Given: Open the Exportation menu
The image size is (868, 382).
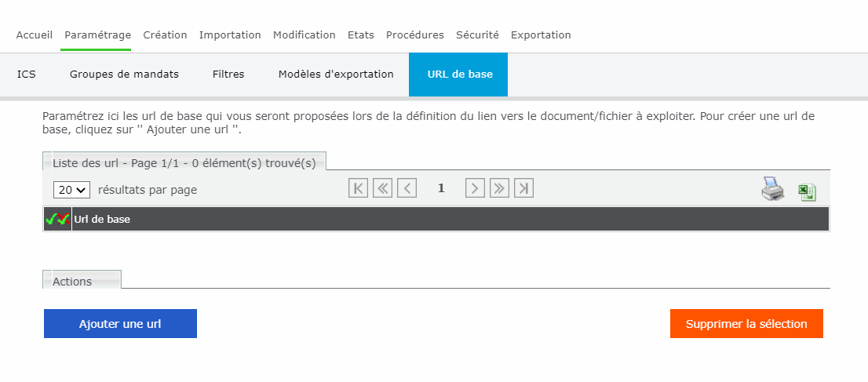Looking at the screenshot, I should pyautogui.click(x=541, y=35).
